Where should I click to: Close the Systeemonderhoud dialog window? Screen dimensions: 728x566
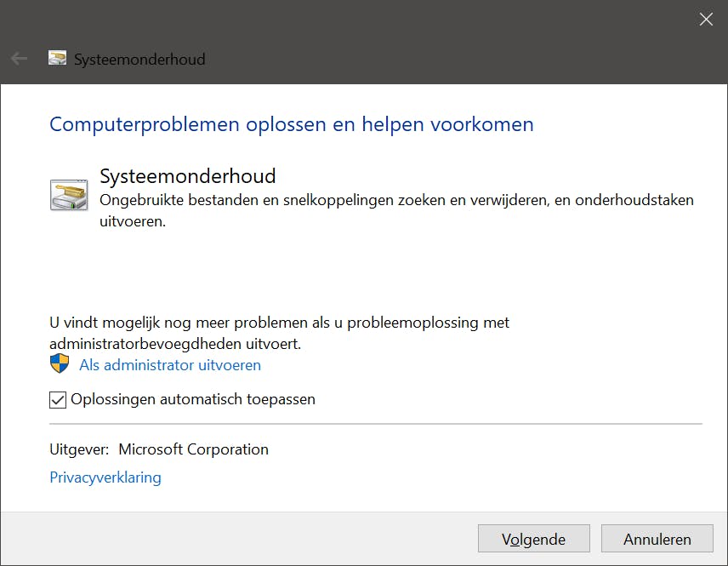(706, 20)
